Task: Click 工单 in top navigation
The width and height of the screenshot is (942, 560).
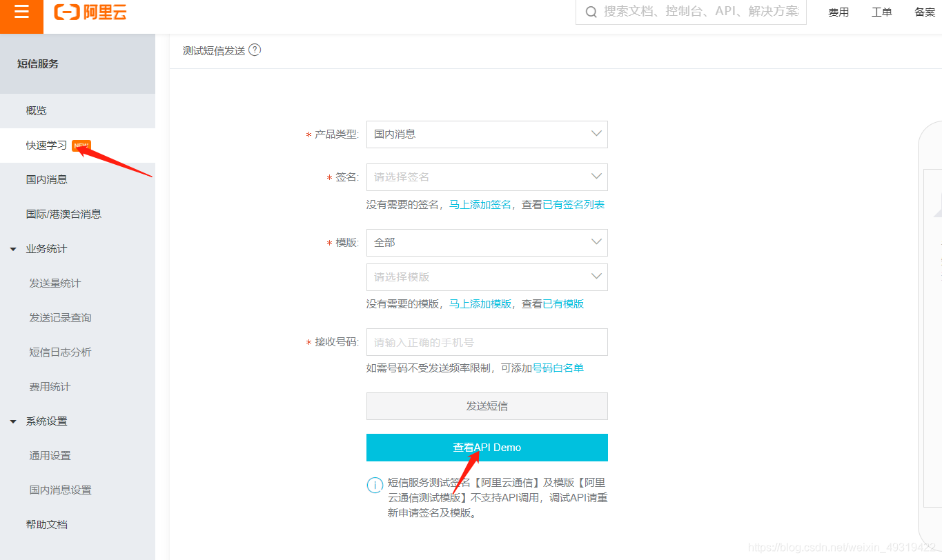Action: click(x=882, y=12)
